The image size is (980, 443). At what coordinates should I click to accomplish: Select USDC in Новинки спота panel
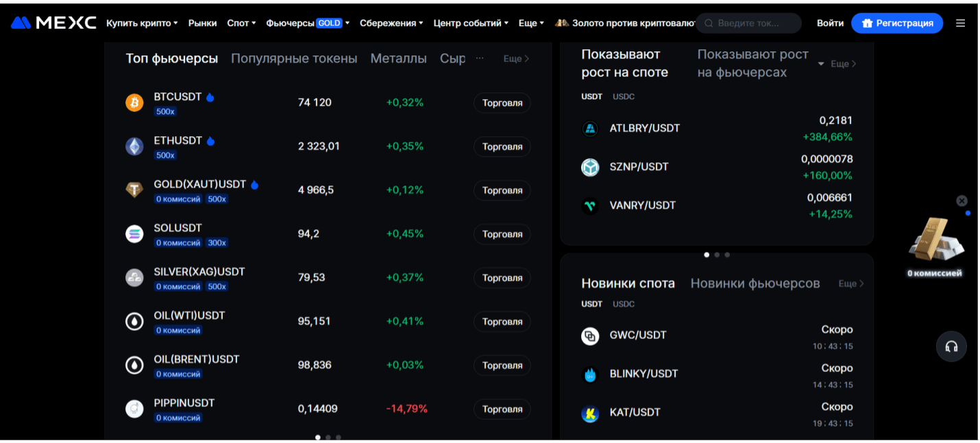[624, 304]
